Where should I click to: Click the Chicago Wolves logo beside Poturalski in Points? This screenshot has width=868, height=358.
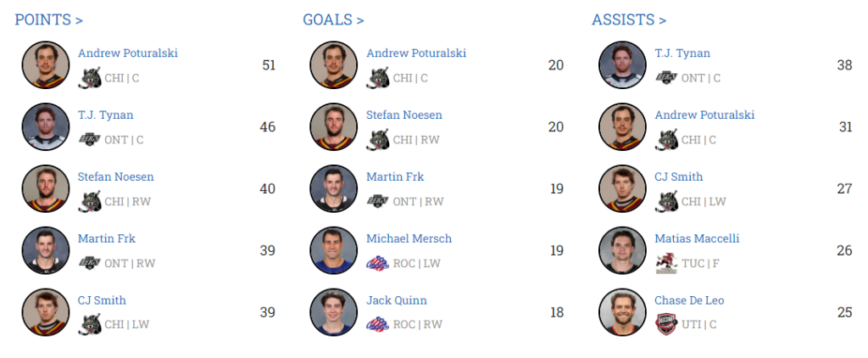point(90,78)
